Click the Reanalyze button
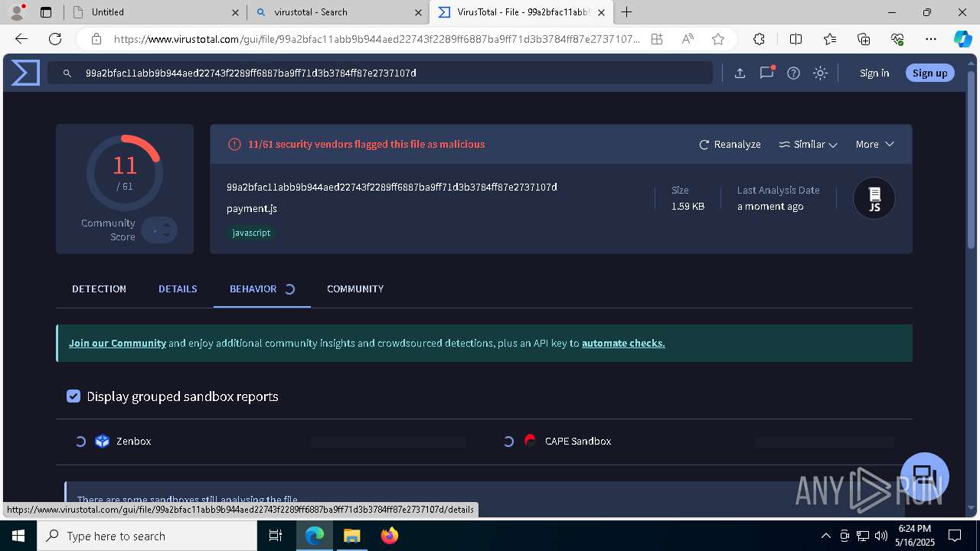This screenshot has height=551, width=980. pyautogui.click(x=730, y=144)
